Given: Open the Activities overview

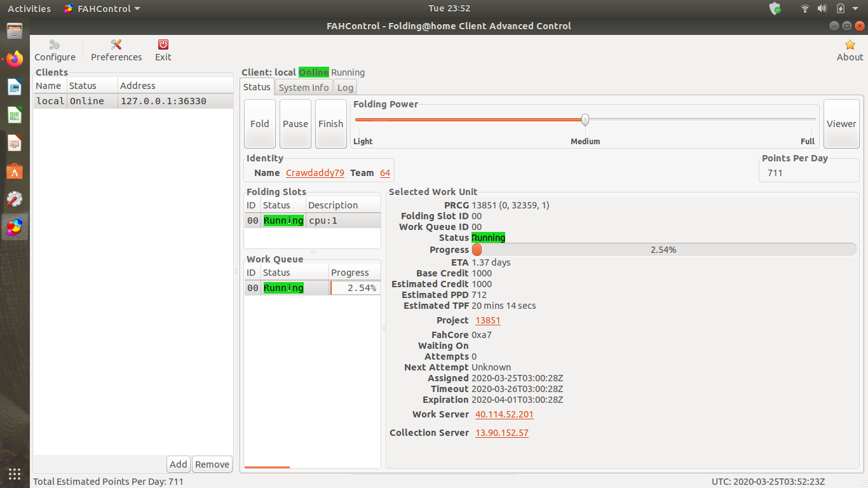Looking at the screenshot, I should point(29,9).
